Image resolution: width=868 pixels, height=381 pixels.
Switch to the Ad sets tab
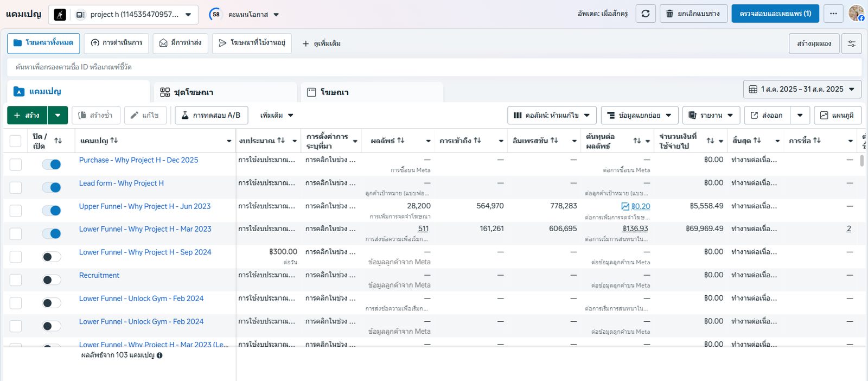click(x=225, y=92)
